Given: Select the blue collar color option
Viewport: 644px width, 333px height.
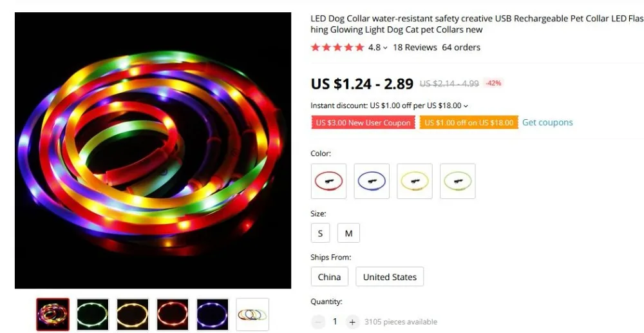Looking at the screenshot, I should (x=372, y=181).
